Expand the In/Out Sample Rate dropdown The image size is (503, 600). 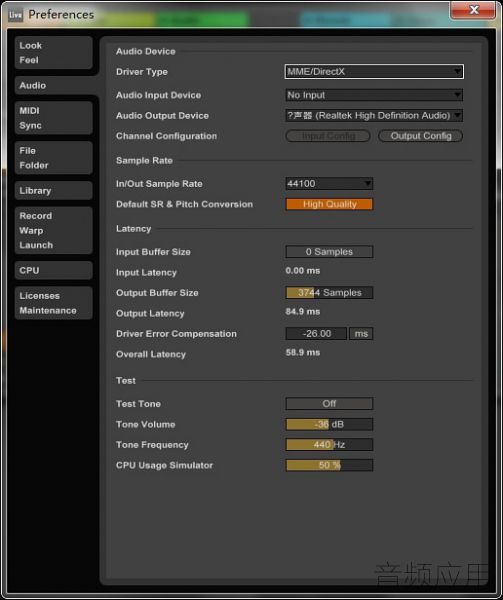329,184
